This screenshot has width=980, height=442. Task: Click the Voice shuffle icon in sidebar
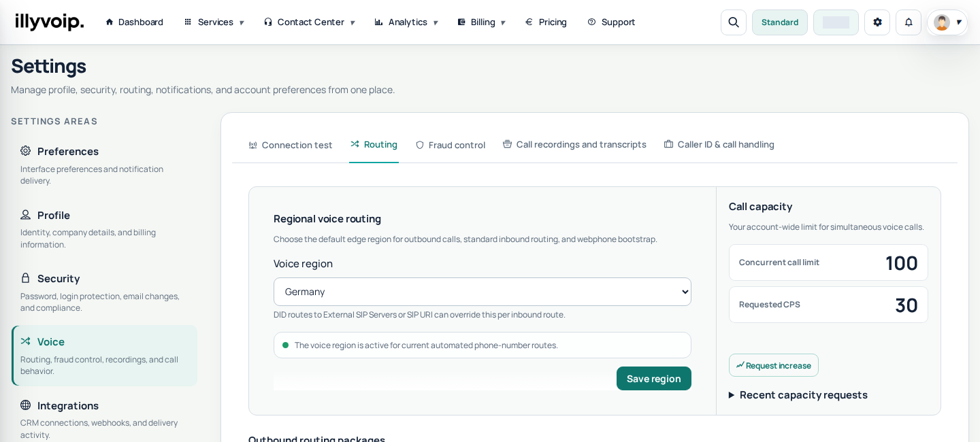(x=26, y=341)
